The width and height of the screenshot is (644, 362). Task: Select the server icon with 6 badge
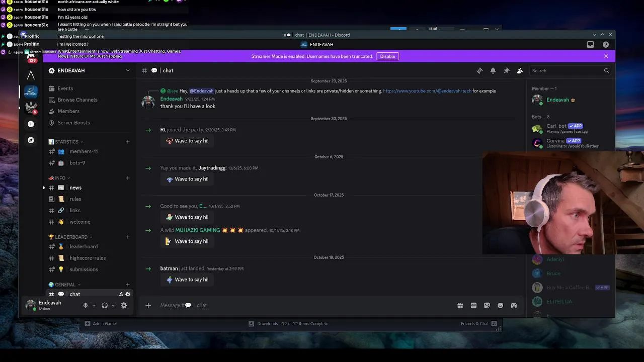tap(31, 108)
